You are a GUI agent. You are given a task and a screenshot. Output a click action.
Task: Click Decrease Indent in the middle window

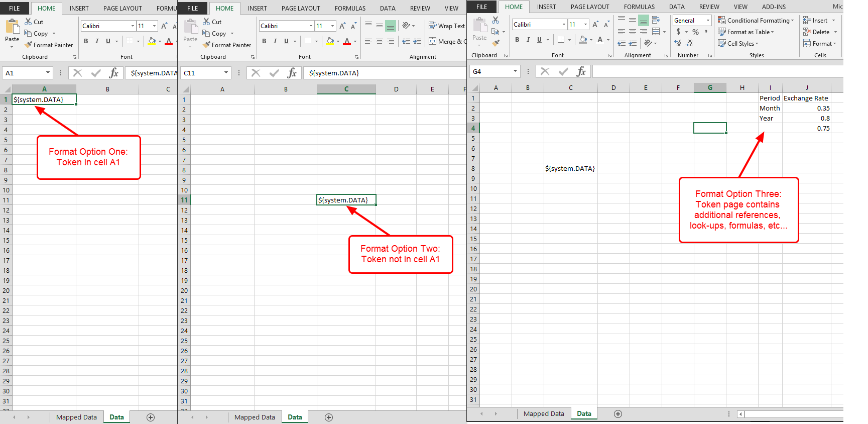click(x=406, y=41)
